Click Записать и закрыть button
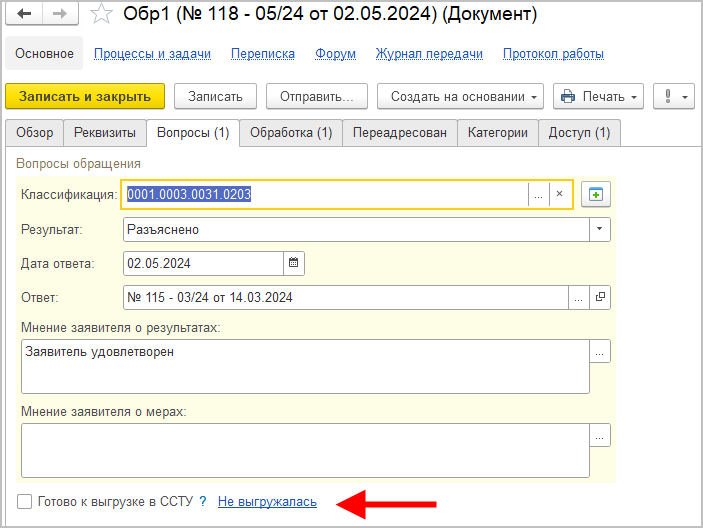 pyautogui.click(x=85, y=96)
